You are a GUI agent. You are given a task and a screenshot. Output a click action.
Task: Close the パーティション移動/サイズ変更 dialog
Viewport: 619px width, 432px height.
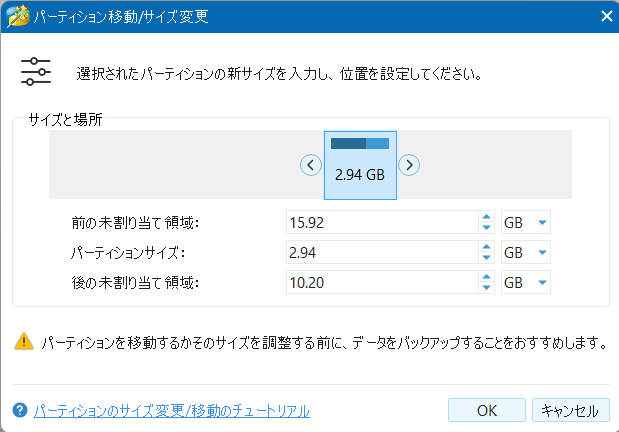[x=604, y=15]
